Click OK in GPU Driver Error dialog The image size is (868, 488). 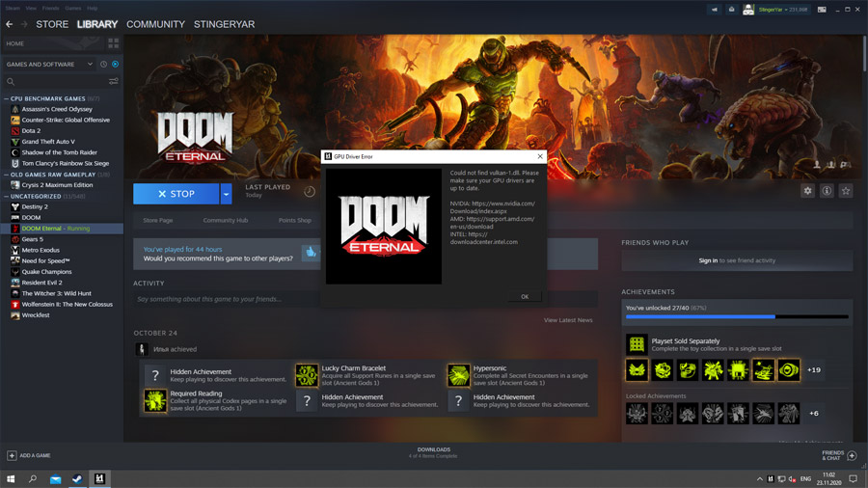point(525,297)
